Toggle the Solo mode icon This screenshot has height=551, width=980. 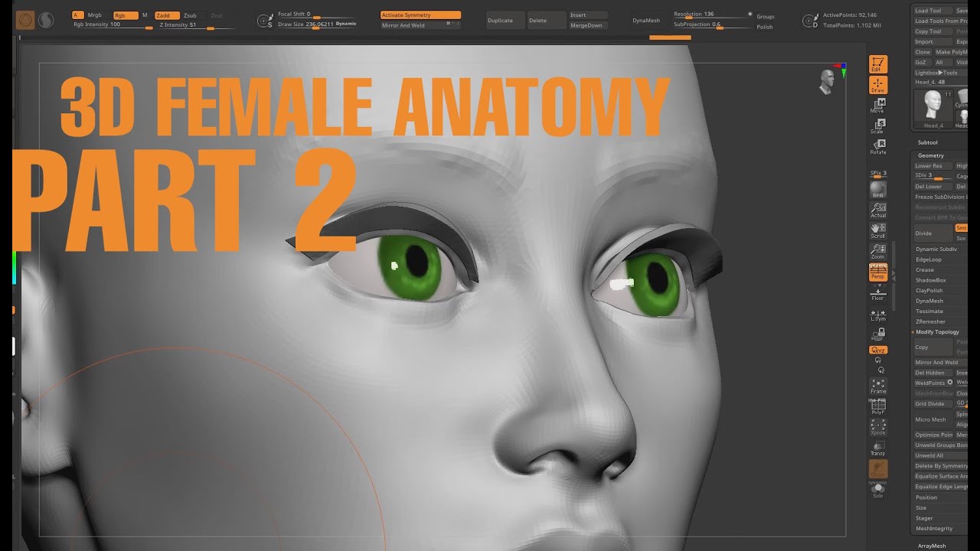pos(878,490)
